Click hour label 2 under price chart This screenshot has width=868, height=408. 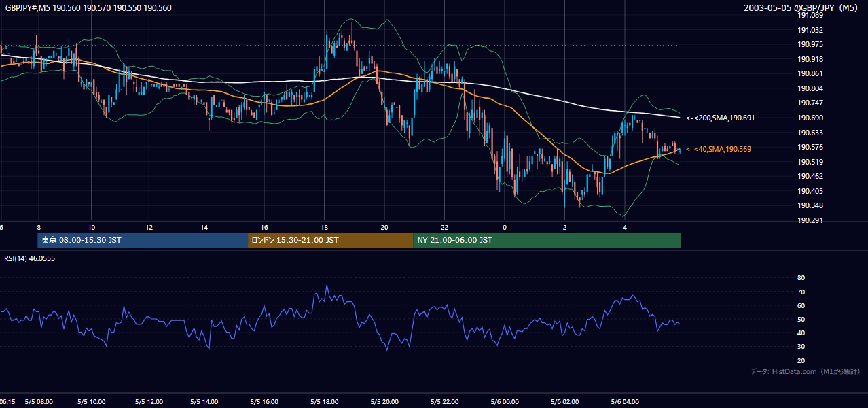coord(564,227)
